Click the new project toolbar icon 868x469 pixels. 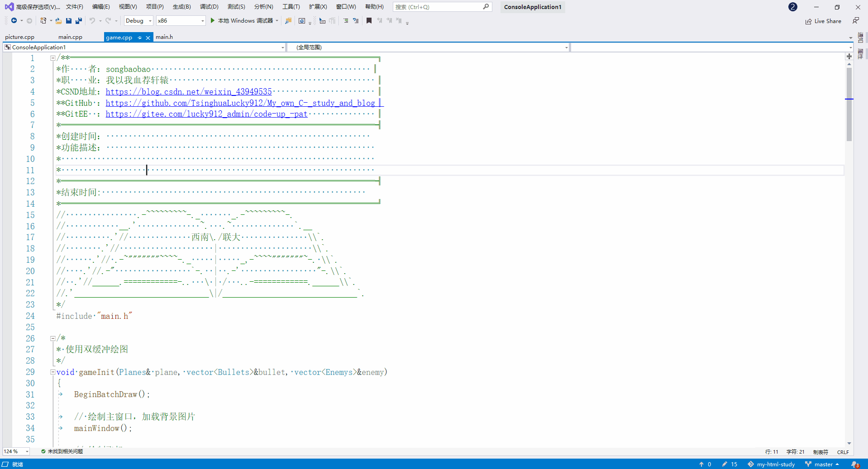tap(43, 21)
